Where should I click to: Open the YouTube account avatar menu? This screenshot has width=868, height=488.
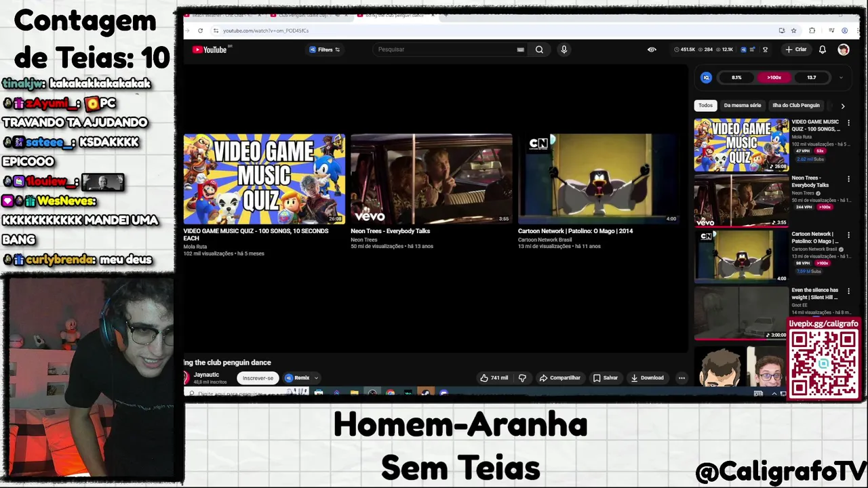click(x=843, y=49)
